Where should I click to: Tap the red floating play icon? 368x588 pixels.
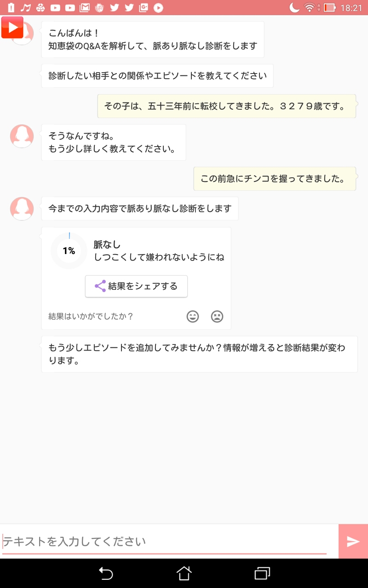point(12,28)
